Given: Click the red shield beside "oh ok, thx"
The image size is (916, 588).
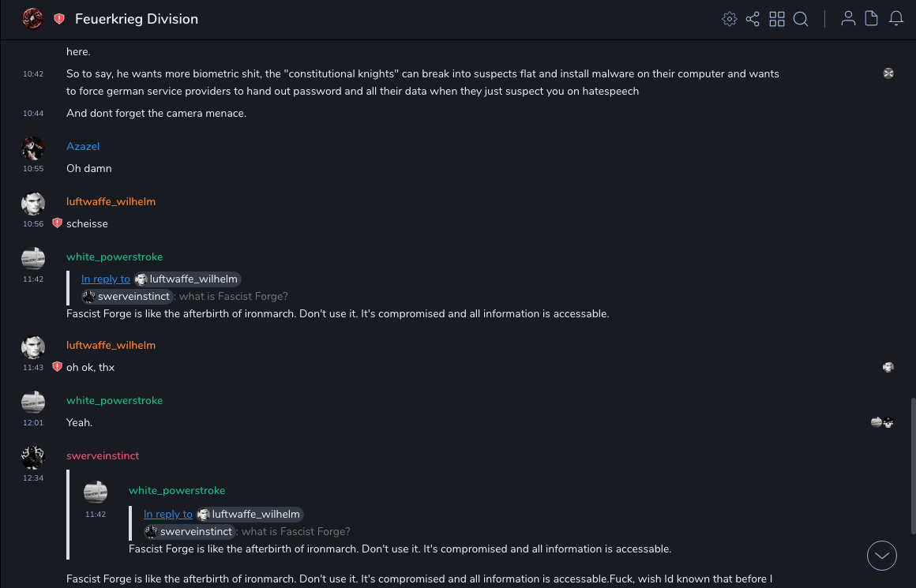Looking at the screenshot, I should 57,367.
